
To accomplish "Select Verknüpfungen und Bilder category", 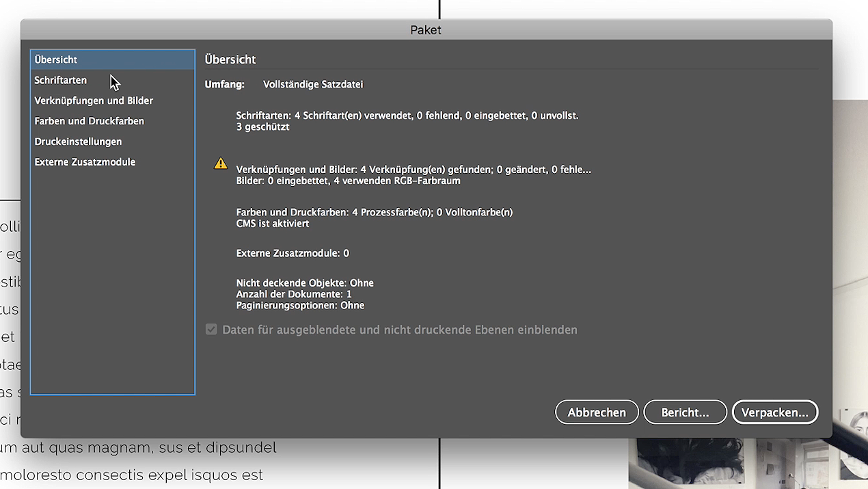I will coord(93,101).
